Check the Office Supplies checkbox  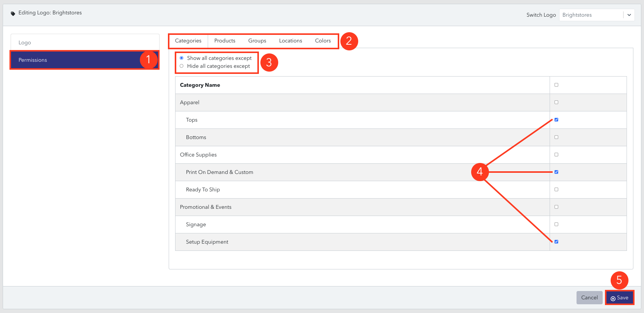click(x=556, y=155)
